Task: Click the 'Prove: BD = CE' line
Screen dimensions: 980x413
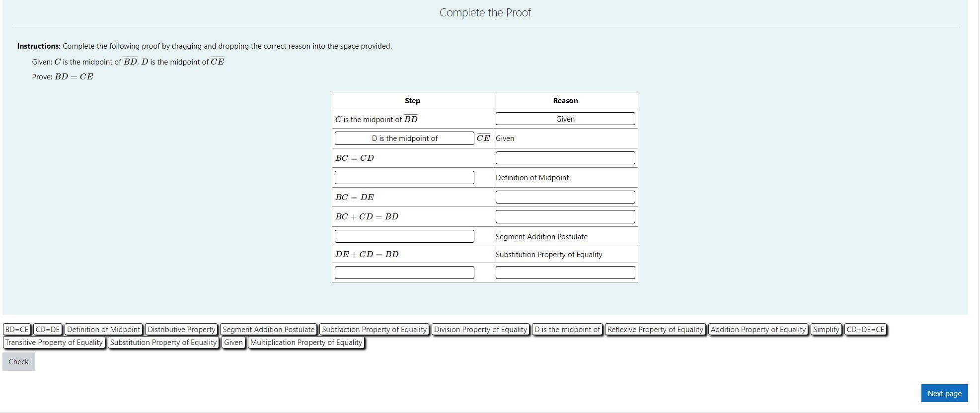Action: click(x=63, y=77)
